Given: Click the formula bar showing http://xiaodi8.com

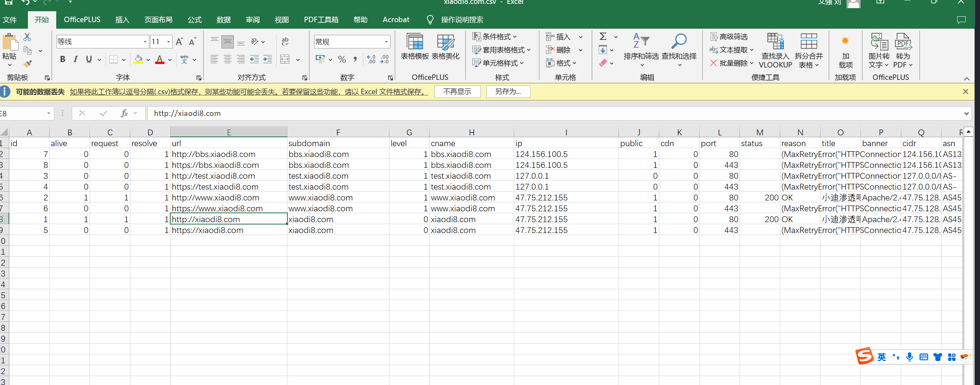Looking at the screenshot, I should (x=555, y=113).
